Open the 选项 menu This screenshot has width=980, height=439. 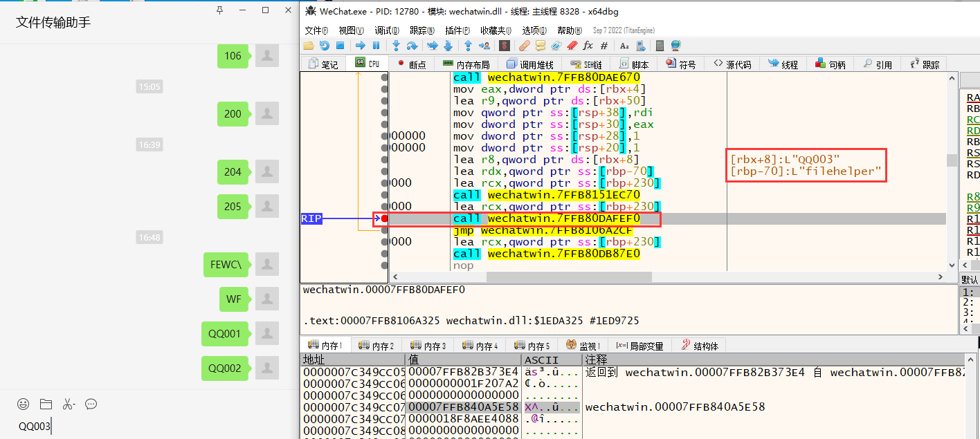coord(535,30)
